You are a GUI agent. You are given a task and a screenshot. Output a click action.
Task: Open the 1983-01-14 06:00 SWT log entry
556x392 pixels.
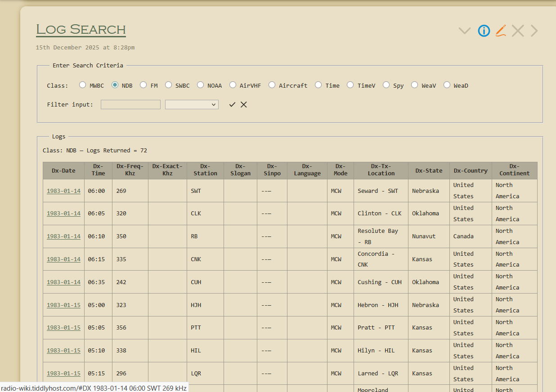point(63,191)
